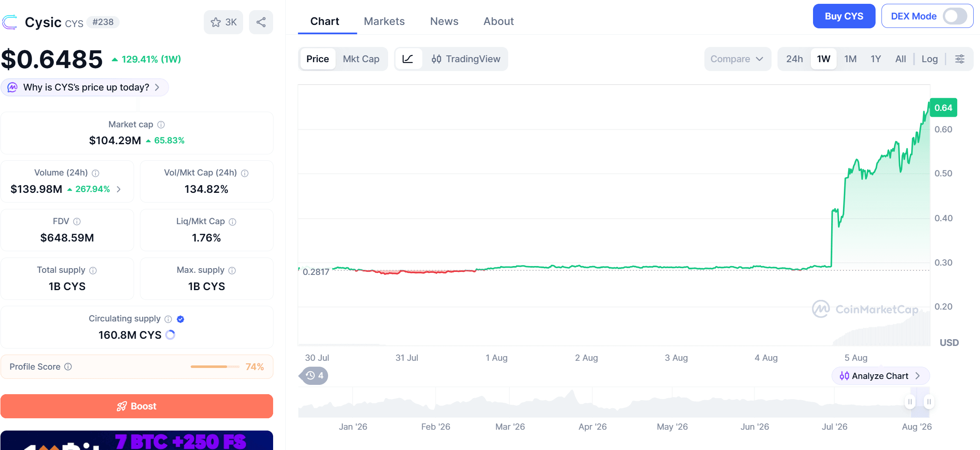Image resolution: width=980 pixels, height=450 pixels.
Task: Click the $104.29M market cap value
Action: (115, 140)
